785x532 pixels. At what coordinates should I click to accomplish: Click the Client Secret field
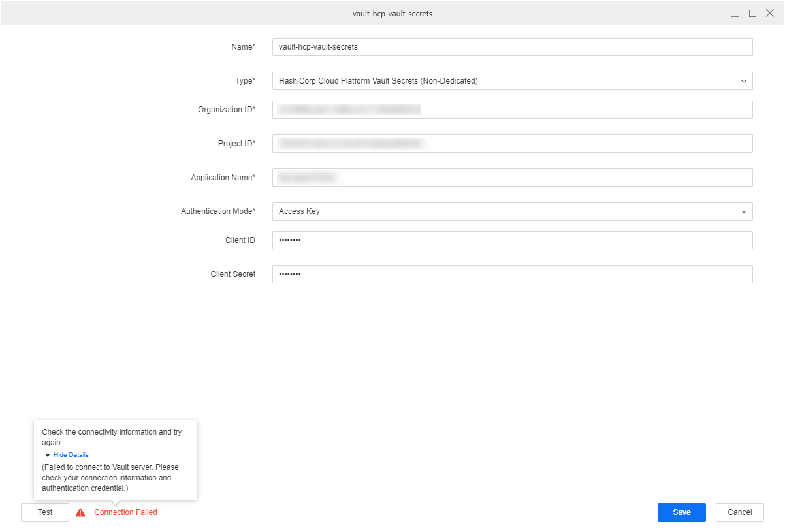tap(512, 274)
